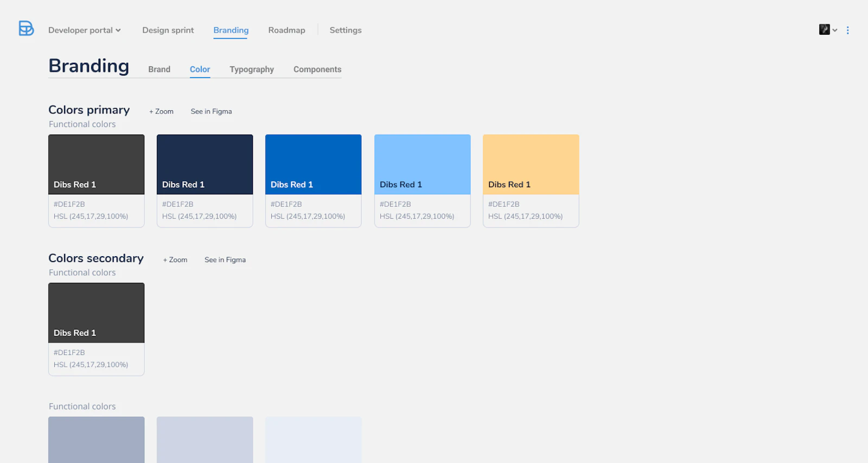Select the Branding nav item
This screenshot has width=868, height=463.
tap(231, 30)
